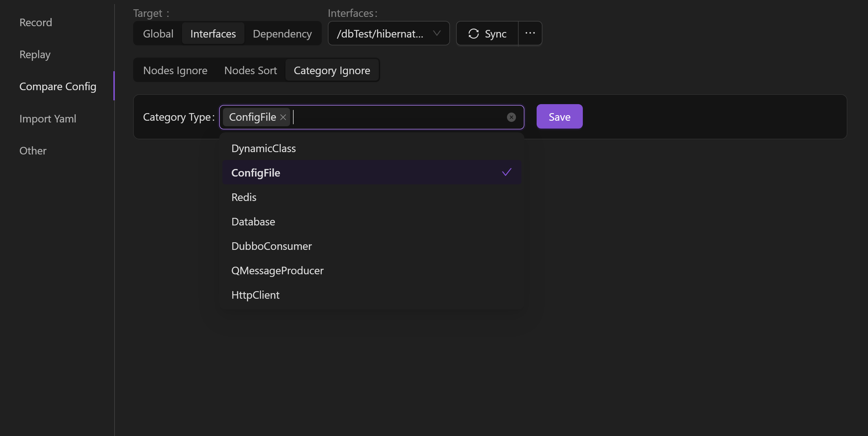Select DynamicClass from dropdown list
Screen dimensions: 868x436
pos(264,148)
